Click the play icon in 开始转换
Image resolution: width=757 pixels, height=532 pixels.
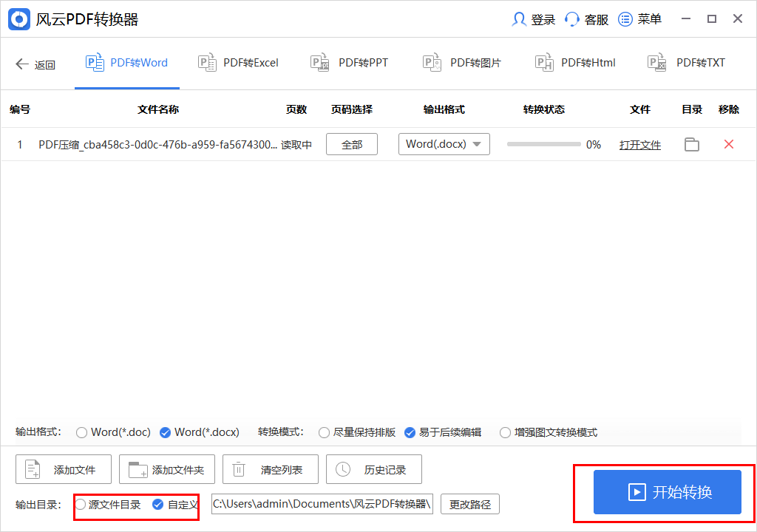pos(637,492)
